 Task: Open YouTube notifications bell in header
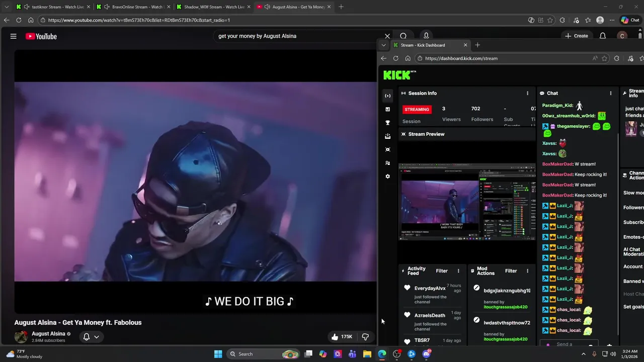point(603,36)
